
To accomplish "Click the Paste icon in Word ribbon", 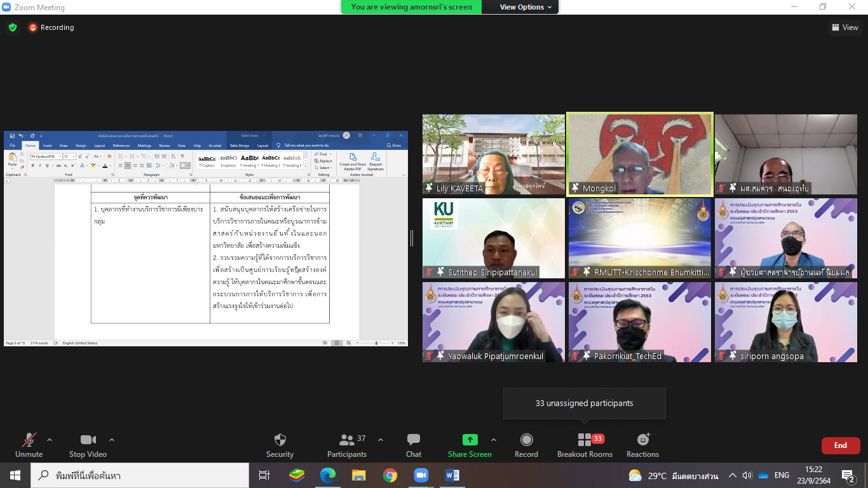I will 13,157.
